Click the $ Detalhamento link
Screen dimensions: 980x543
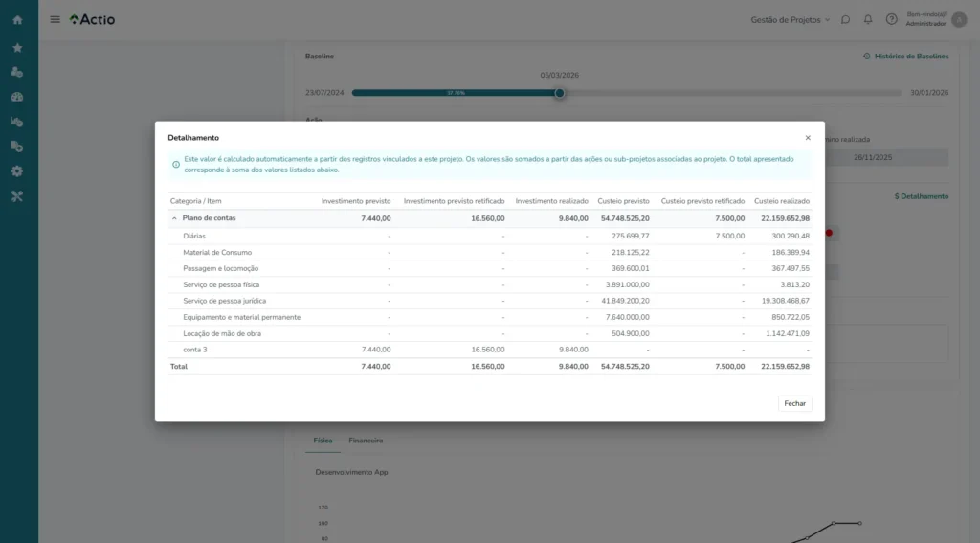click(x=921, y=196)
